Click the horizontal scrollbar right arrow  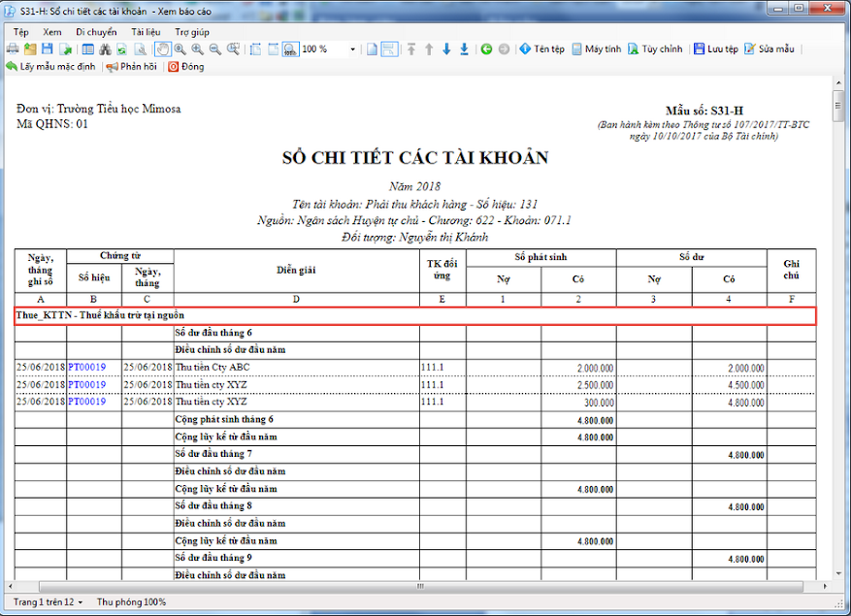(x=825, y=586)
